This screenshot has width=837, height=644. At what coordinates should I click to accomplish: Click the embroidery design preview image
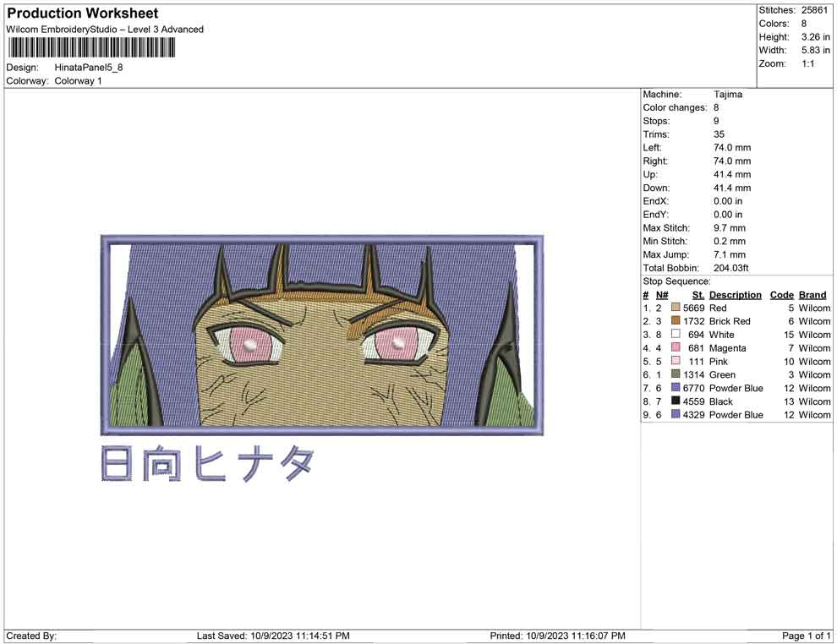[x=322, y=335]
